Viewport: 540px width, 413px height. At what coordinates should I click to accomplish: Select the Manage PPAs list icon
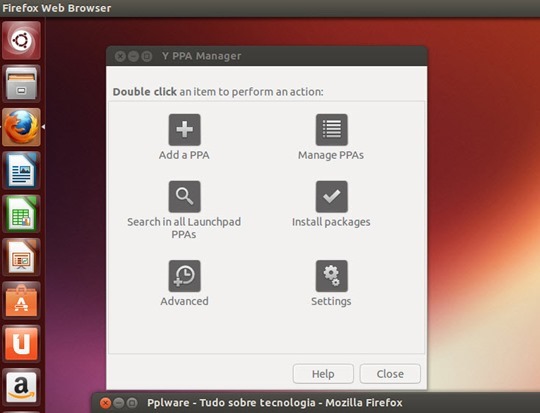[331, 130]
